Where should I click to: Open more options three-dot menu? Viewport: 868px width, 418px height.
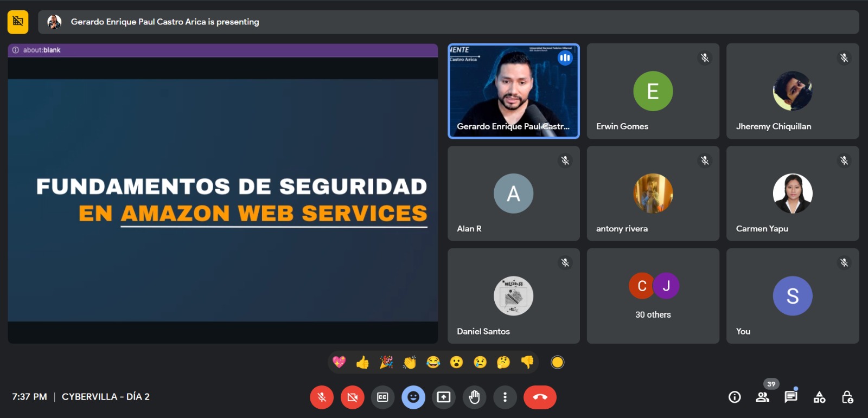pos(505,397)
